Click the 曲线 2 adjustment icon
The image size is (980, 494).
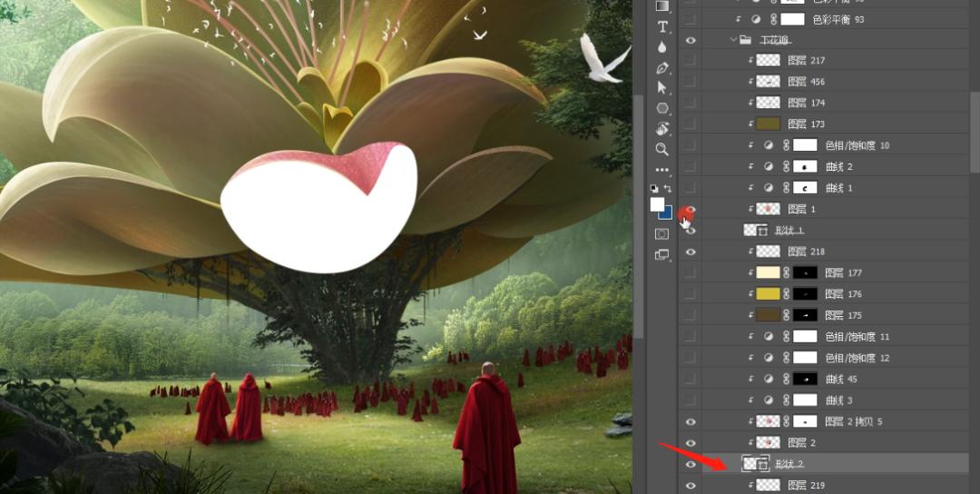(x=769, y=166)
